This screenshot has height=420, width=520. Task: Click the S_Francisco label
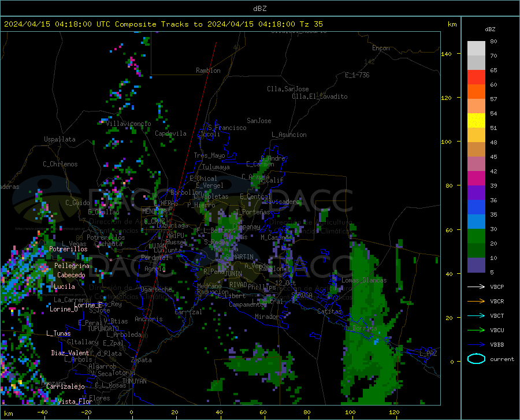pos(227,128)
